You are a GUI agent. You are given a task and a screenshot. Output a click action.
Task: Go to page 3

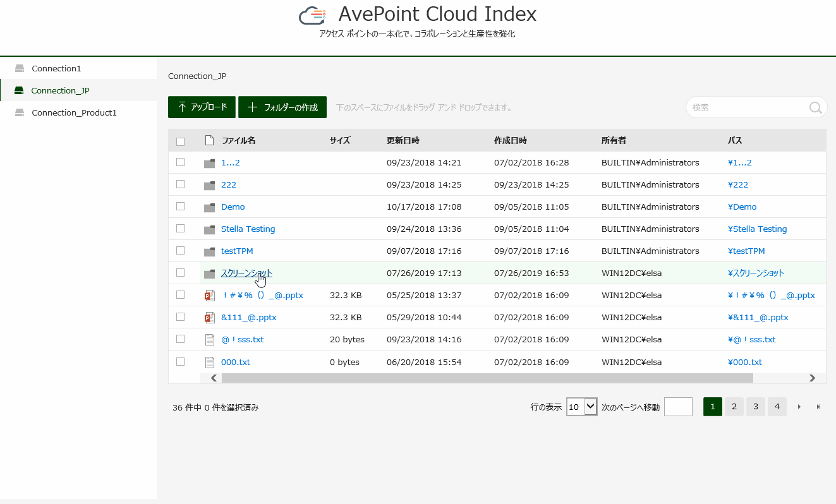[756, 407]
